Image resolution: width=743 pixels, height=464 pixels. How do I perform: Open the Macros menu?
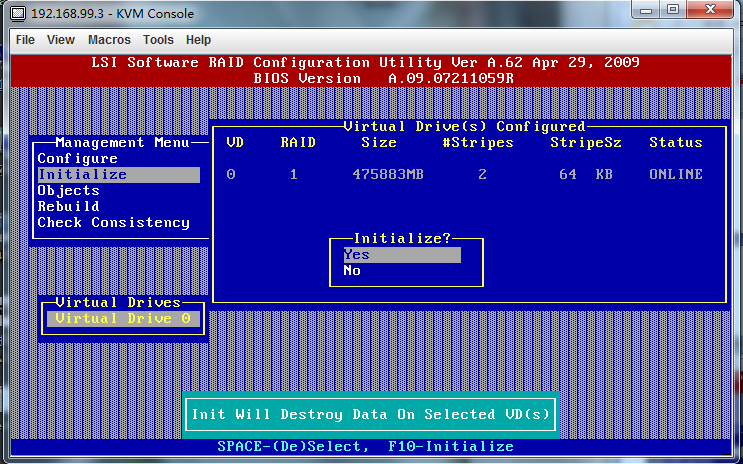click(109, 40)
